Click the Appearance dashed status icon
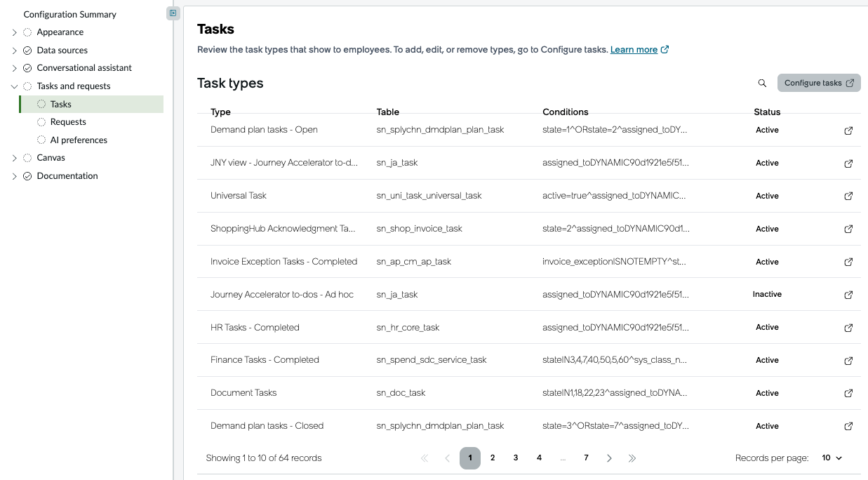Viewport: 868px width, 480px height. click(27, 32)
